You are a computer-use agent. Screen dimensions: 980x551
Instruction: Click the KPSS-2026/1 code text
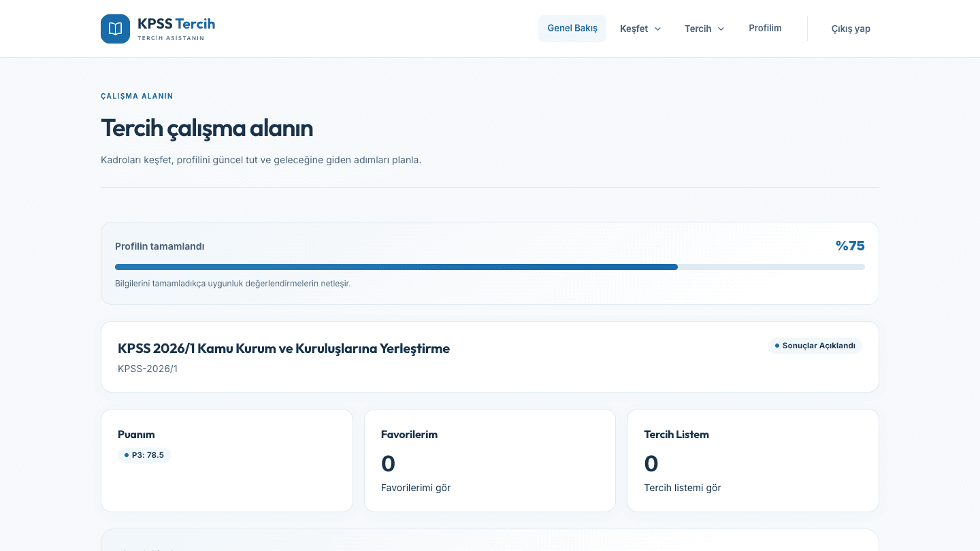pos(148,369)
